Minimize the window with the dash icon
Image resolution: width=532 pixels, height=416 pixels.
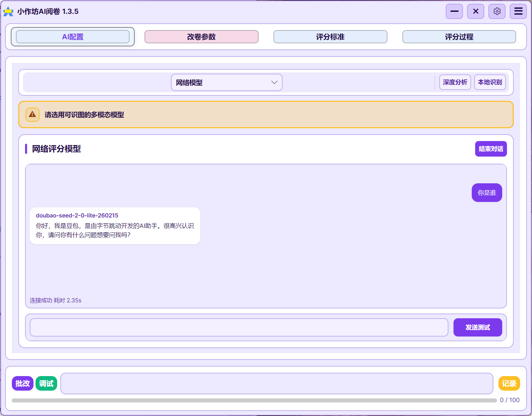[x=454, y=11]
